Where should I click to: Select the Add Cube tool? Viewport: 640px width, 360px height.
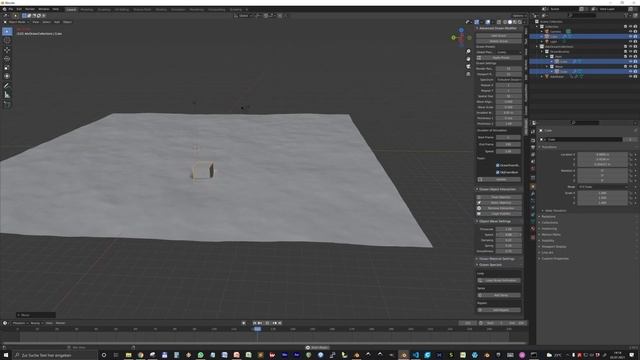click(7, 104)
